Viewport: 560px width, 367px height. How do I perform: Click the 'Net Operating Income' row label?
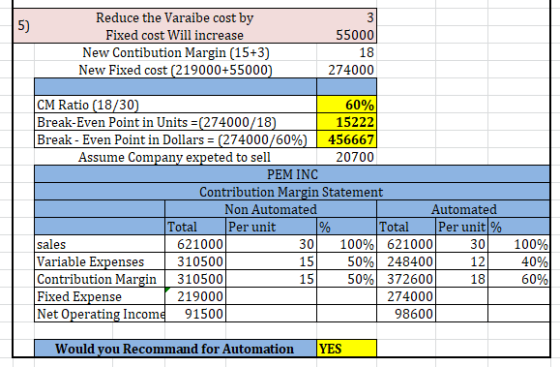(100, 314)
